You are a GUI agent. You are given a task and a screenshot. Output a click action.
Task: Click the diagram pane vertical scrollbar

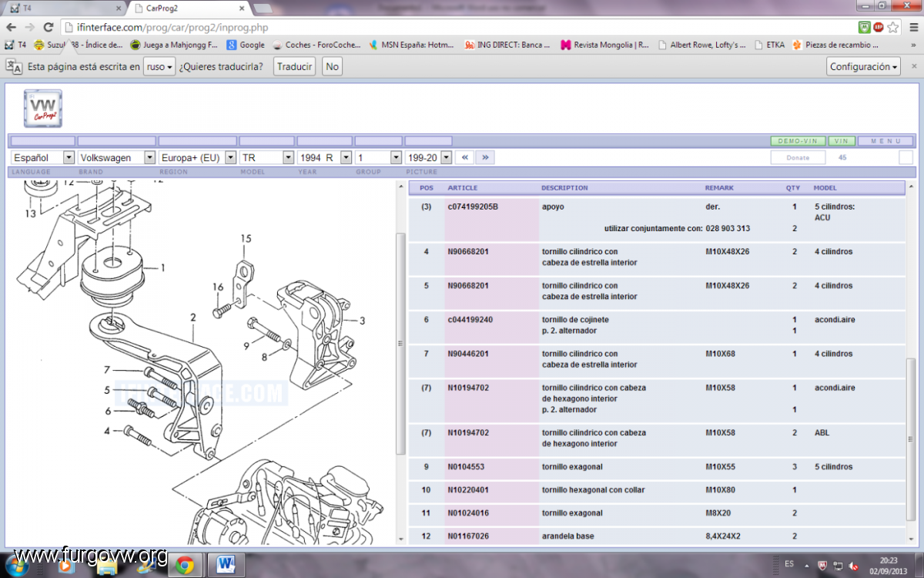pyautogui.click(x=400, y=343)
